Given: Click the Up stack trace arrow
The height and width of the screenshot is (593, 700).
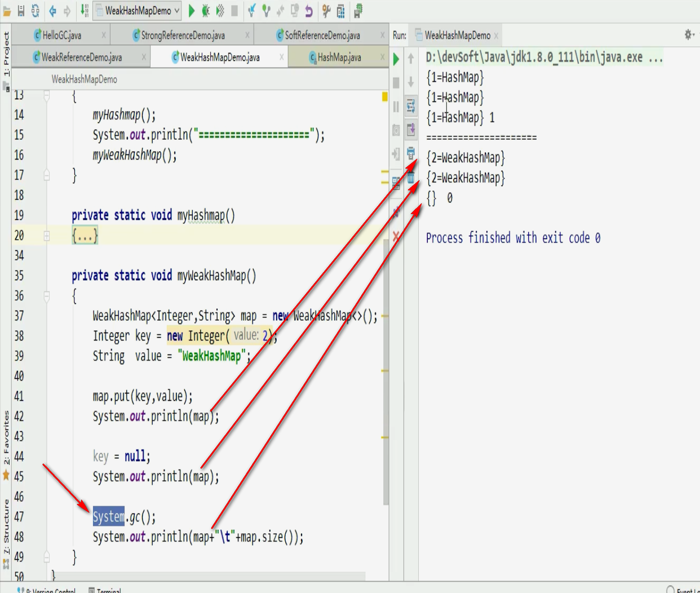Looking at the screenshot, I should [411, 59].
